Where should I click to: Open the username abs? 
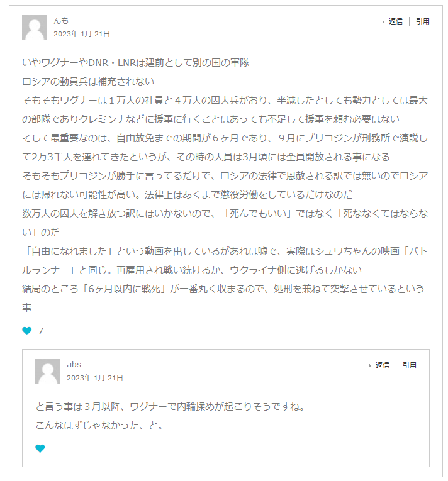click(x=74, y=364)
